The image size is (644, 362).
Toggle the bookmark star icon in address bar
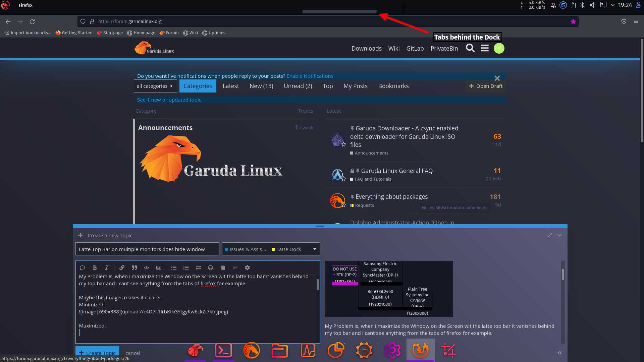click(x=573, y=21)
